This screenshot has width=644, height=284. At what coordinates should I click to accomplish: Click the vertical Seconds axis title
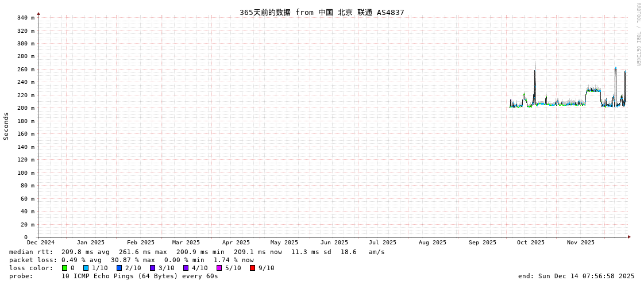tap(6, 126)
